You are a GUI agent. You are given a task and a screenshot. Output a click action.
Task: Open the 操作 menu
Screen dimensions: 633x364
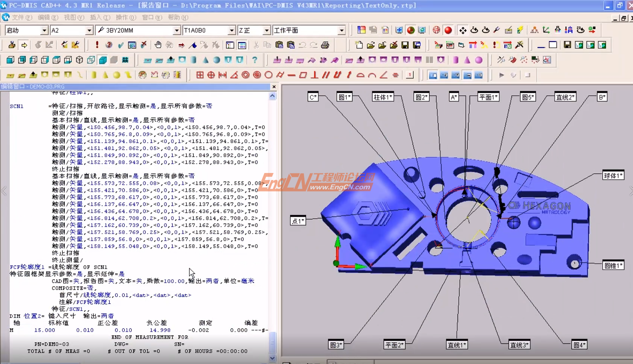click(126, 17)
